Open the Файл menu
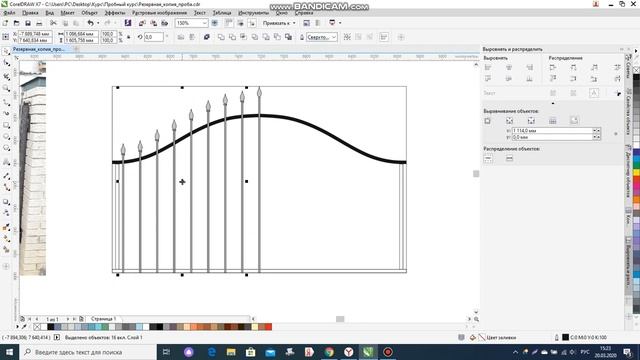The image size is (640, 360). click(9, 13)
